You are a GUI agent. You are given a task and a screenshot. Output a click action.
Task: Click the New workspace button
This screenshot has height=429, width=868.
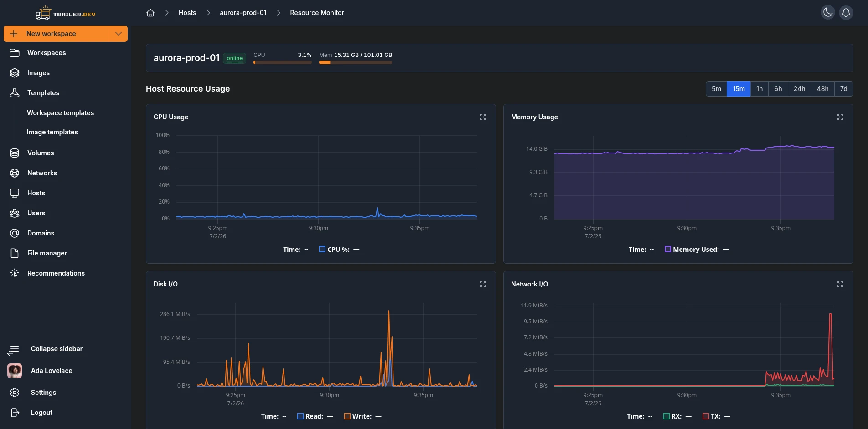(x=57, y=34)
